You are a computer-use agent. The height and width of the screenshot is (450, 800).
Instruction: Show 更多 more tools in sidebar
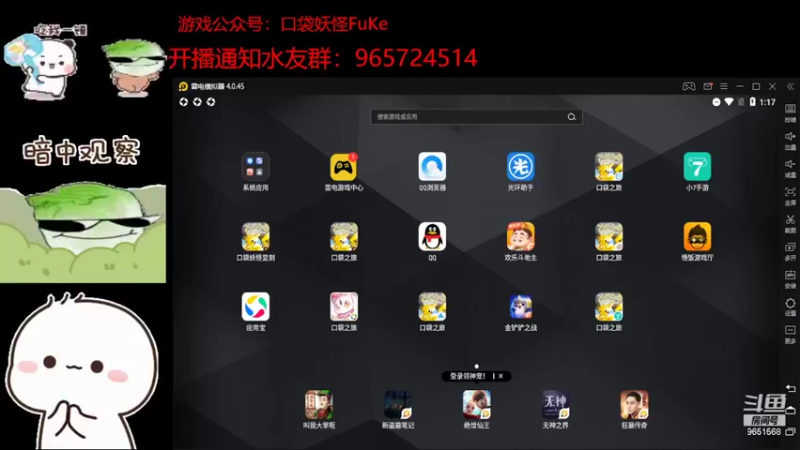pyautogui.click(x=790, y=334)
